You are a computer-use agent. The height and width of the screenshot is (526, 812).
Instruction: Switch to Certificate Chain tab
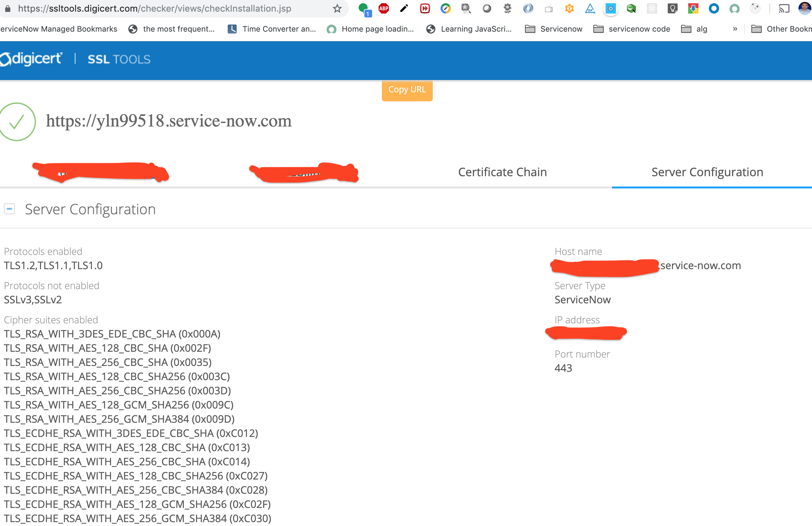pos(502,172)
